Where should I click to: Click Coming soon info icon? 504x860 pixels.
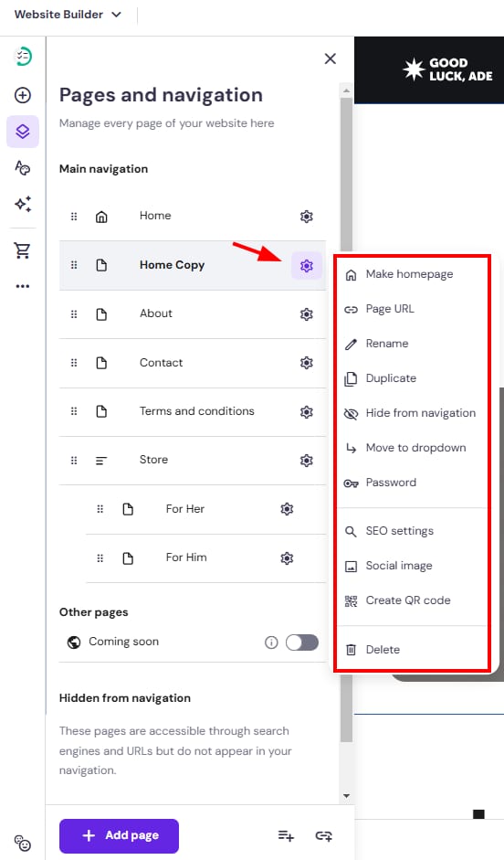click(271, 642)
